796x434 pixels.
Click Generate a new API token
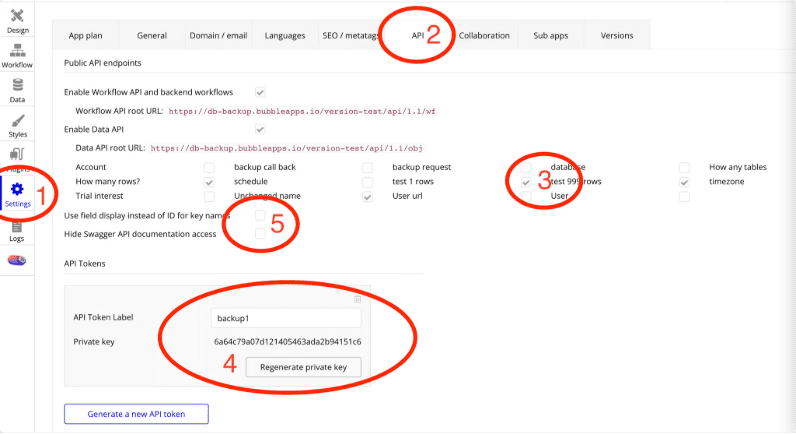(x=136, y=414)
